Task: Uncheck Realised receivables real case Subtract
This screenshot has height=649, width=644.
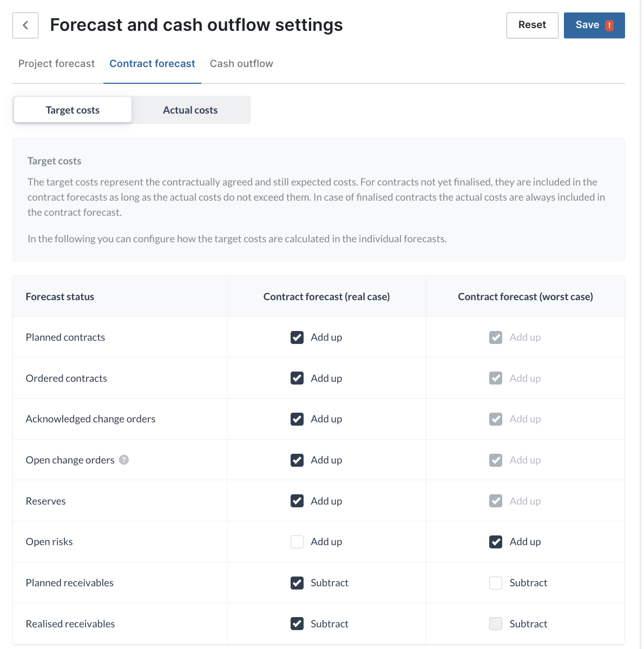Action: click(x=297, y=624)
